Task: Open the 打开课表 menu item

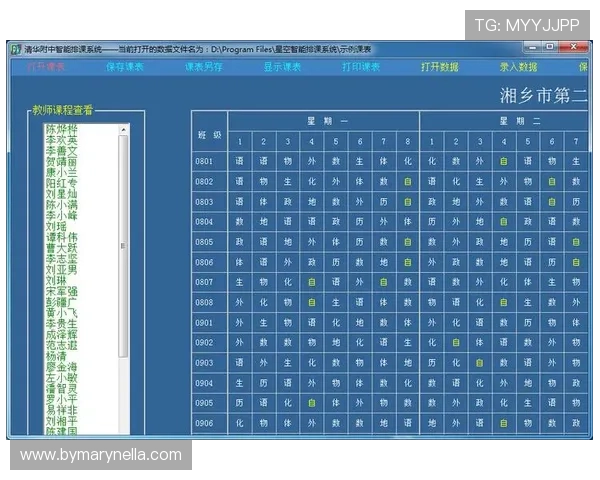Action: click(x=46, y=67)
